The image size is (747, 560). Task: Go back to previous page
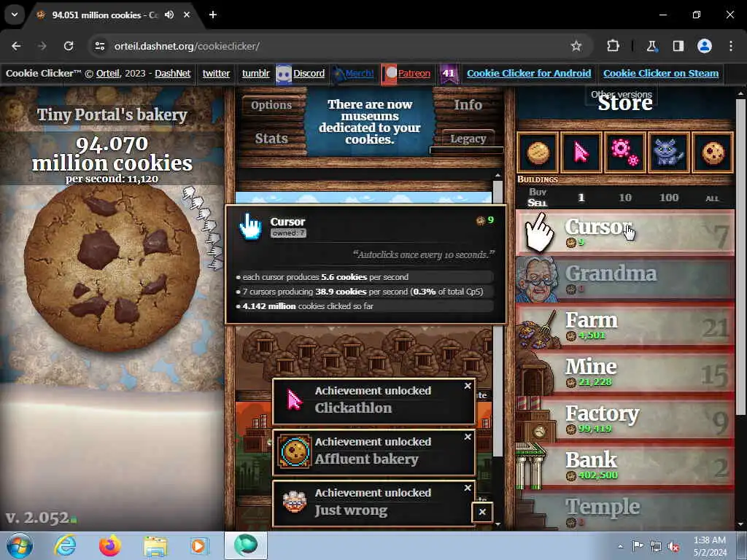click(16, 46)
